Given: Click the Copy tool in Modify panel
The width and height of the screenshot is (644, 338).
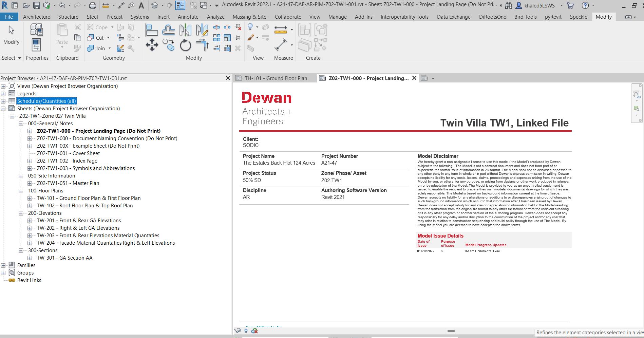Looking at the screenshot, I should 168,45.
